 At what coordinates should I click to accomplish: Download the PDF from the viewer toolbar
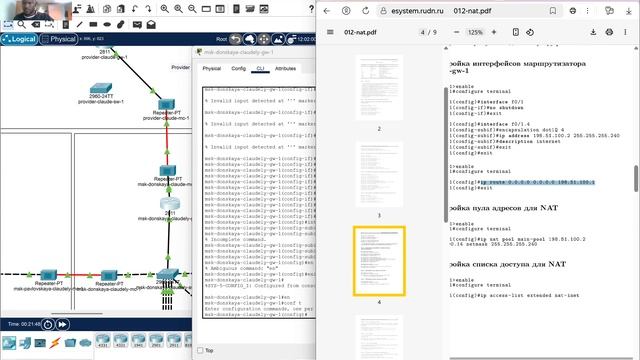click(x=593, y=32)
